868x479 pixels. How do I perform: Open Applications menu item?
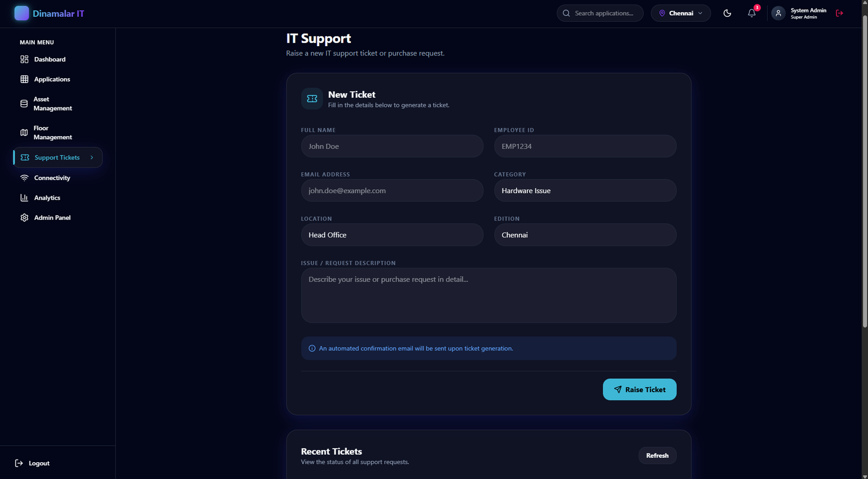pyautogui.click(x=58, y=79)
